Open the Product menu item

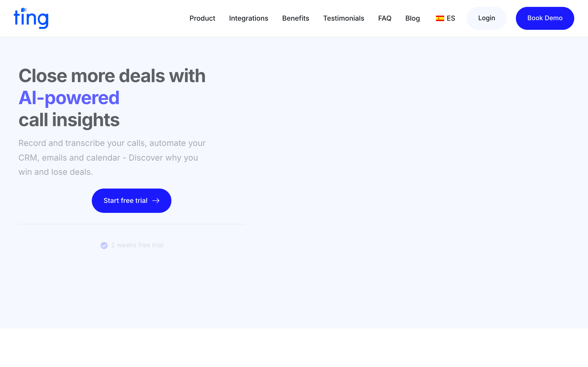tap(202, 18)
